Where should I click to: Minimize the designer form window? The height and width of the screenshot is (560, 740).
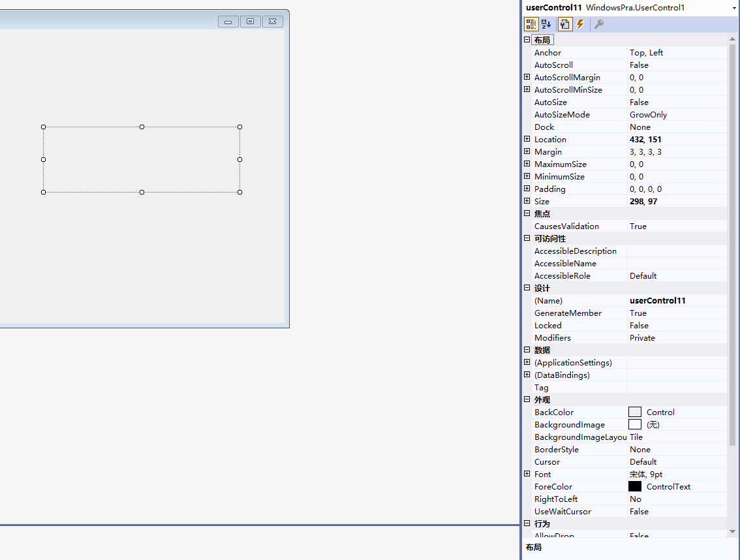[x=228, y=22]
